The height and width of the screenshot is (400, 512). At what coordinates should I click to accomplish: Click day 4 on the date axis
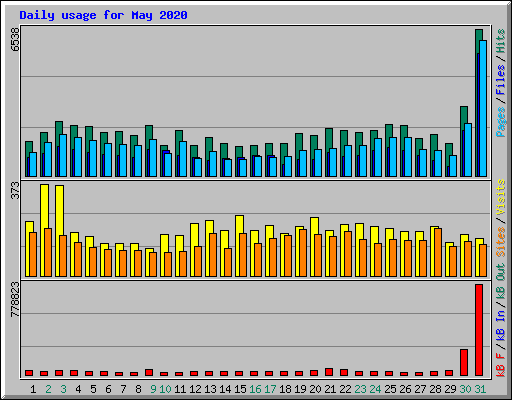(x=78, y=389)
